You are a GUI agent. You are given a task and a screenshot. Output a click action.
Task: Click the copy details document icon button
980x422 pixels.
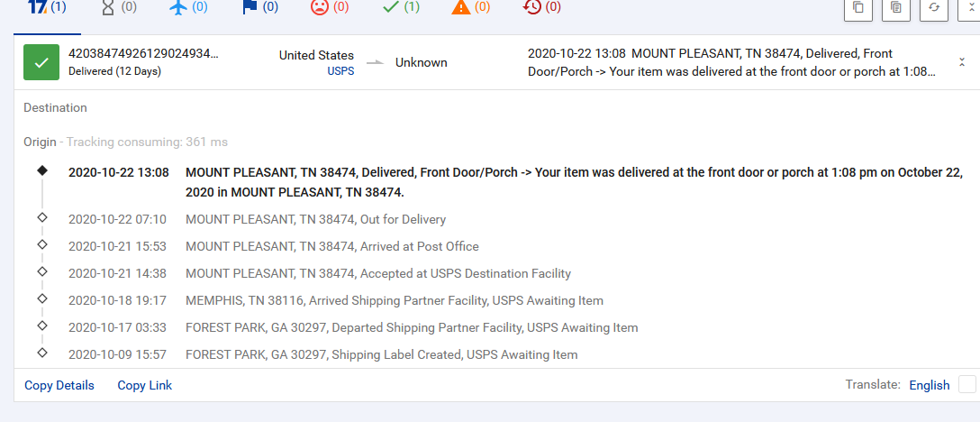(x=896, y=9)
